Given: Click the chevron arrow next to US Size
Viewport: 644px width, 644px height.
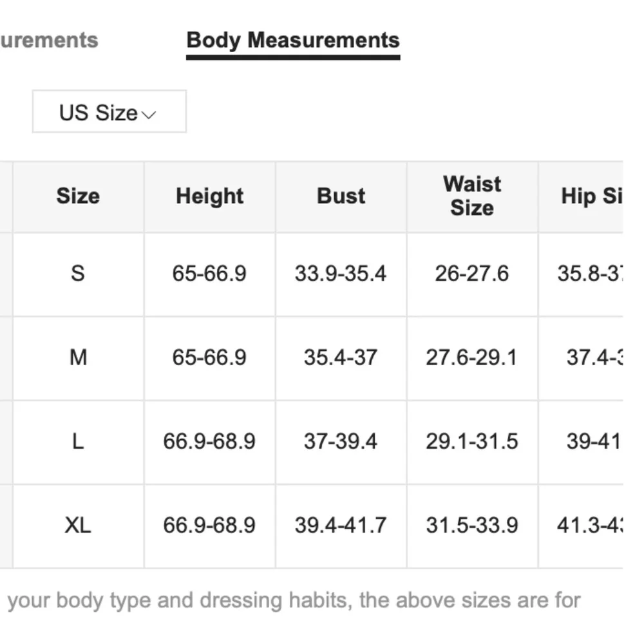Looking at the screenshot, I should point(149,115).
